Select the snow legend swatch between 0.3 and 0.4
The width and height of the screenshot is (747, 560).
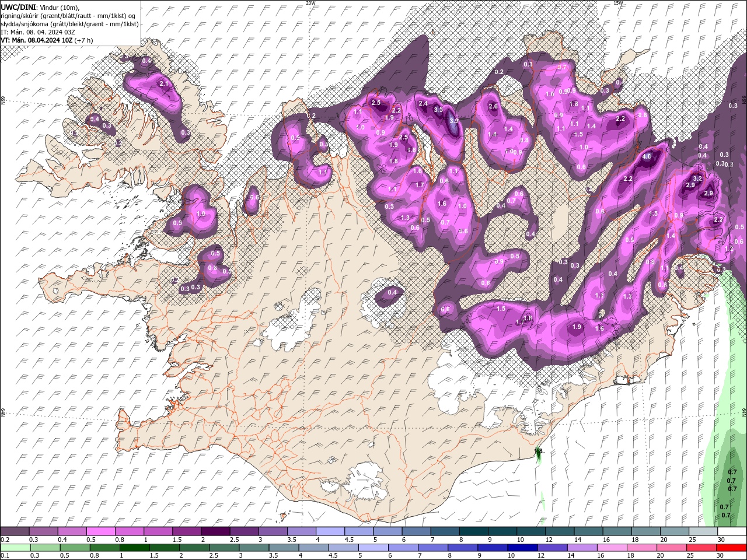pyautogui.click(x=43, y=531)
